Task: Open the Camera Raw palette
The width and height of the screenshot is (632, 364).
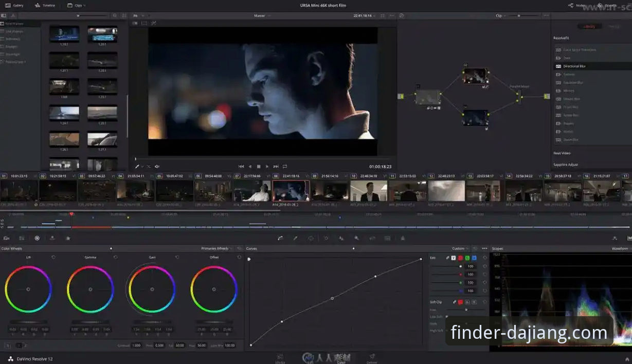Action: coord(7,238)
